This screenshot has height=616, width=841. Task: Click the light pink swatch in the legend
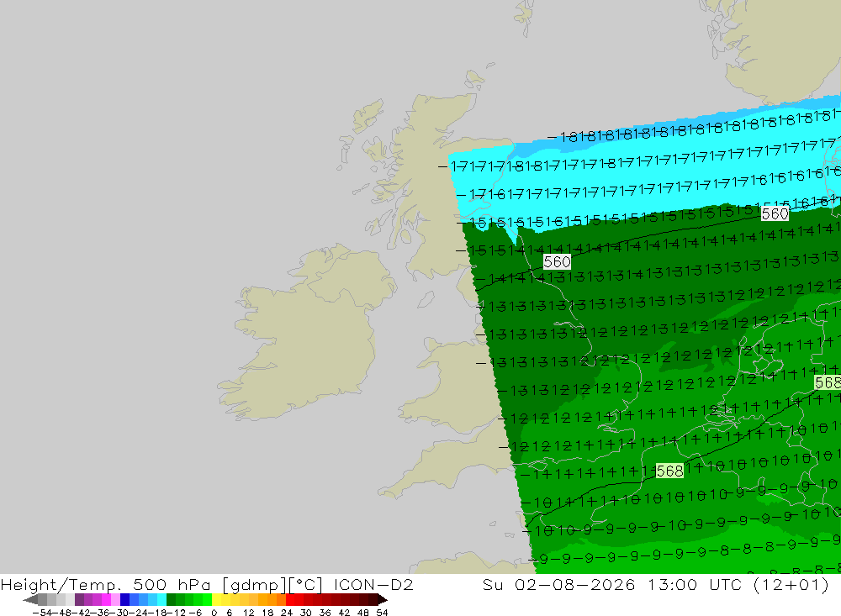point(115,599)
